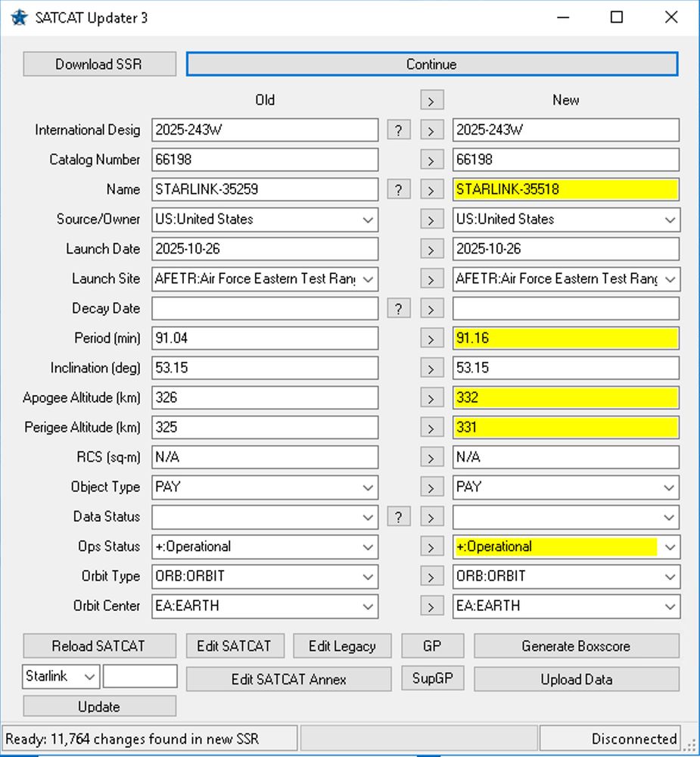Open the New Source/Owner dropdown
The width and height of the screenshot is (700, 757).
[x=670, y=220]
